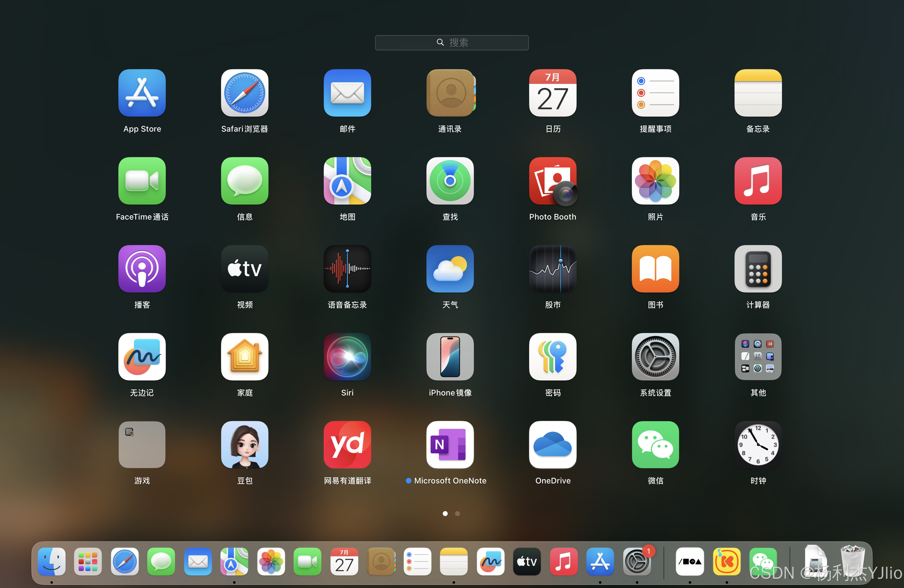Open Finder from the Dock
904x588 pixels.
[x=52, y=562]
